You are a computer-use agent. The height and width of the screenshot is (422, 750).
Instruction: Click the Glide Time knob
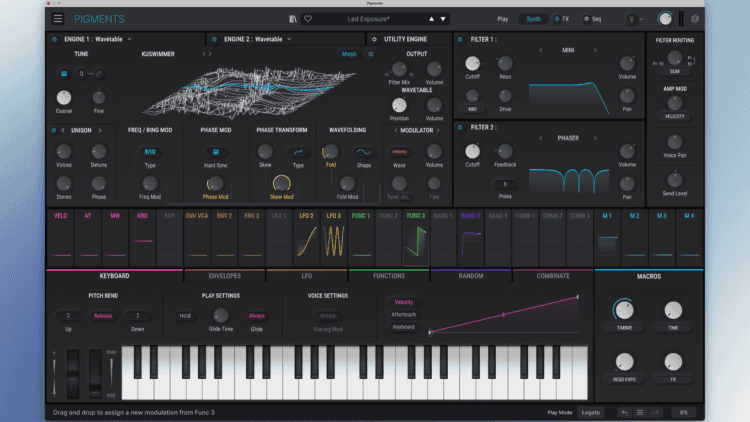coord(221,315)
